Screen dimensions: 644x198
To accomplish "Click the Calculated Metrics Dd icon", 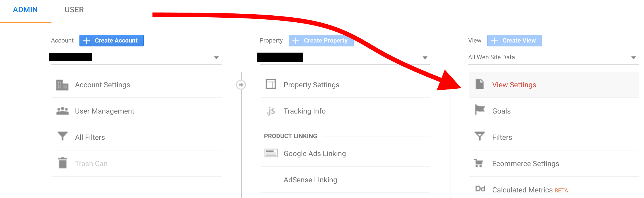I will [x=480, y=189].
